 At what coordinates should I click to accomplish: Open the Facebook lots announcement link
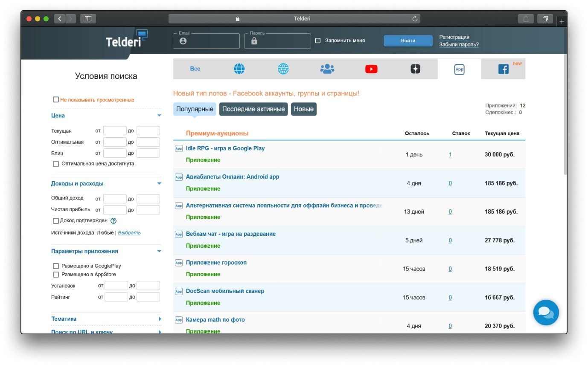coord(266,93)
